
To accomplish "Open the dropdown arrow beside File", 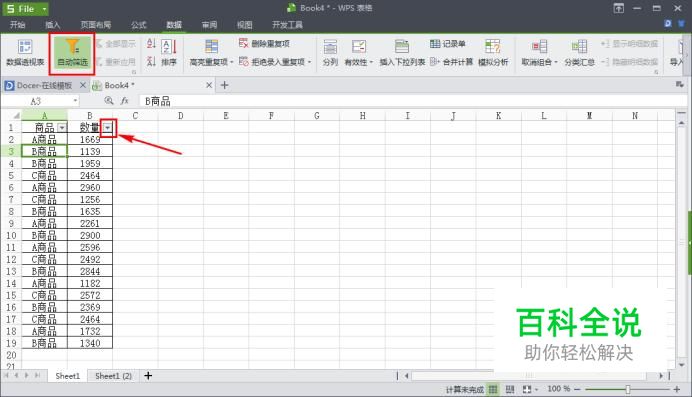I will pos(44,9).
